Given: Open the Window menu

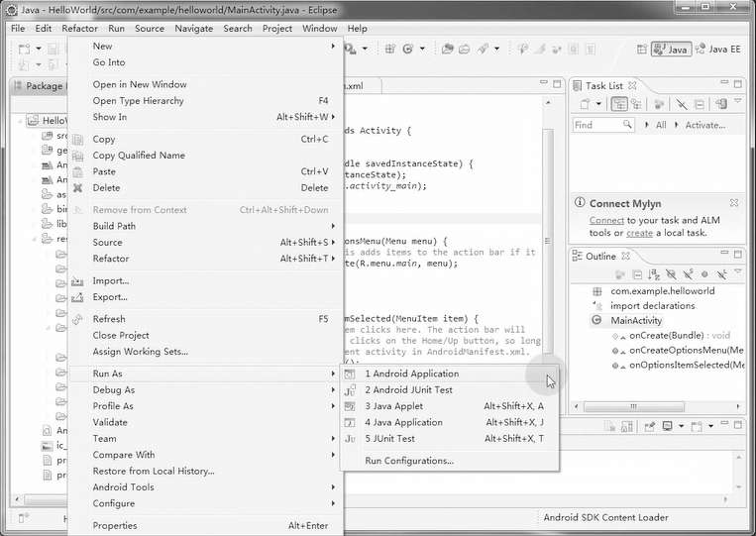Looking at the screenshot, I should click(320, 29).
